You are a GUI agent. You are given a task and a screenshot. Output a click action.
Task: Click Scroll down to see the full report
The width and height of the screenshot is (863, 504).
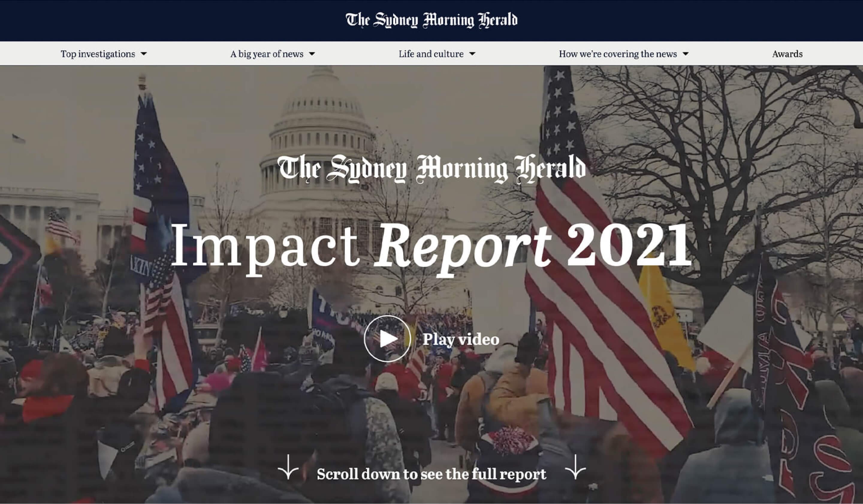(431, 474)
